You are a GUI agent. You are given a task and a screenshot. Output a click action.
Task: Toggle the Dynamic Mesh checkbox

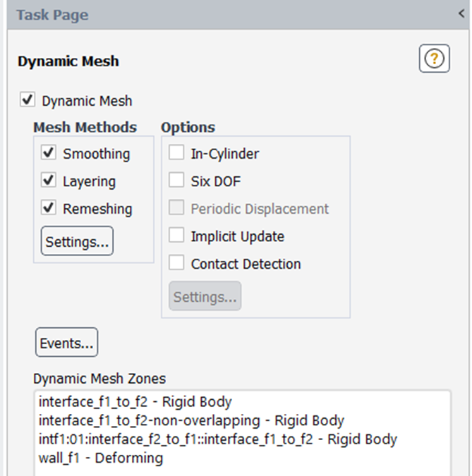pos(27,101)
